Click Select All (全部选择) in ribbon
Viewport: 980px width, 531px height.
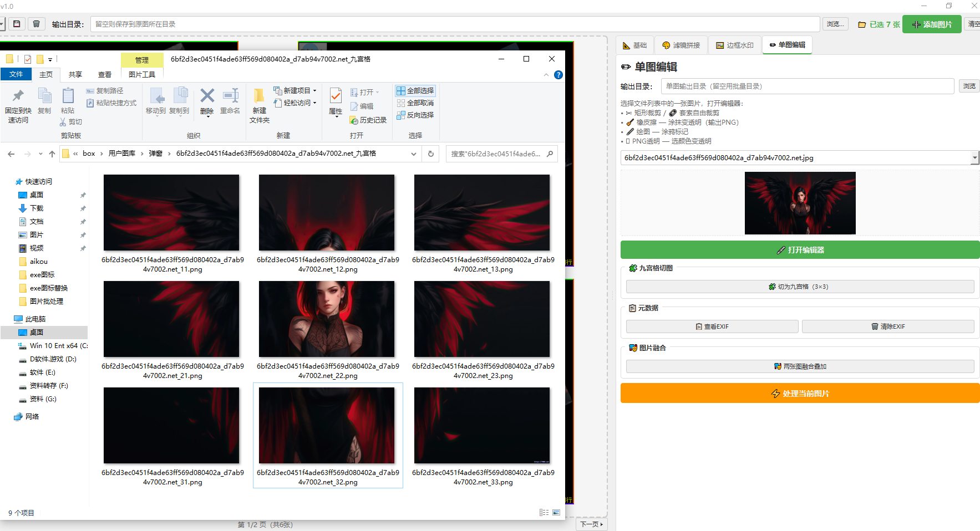click(415, 91)
